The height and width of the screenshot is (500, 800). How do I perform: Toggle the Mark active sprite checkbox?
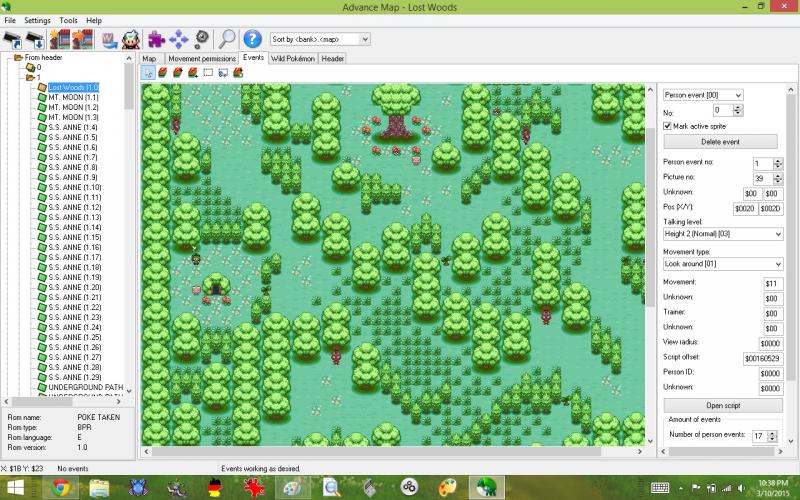coord(667,126)
